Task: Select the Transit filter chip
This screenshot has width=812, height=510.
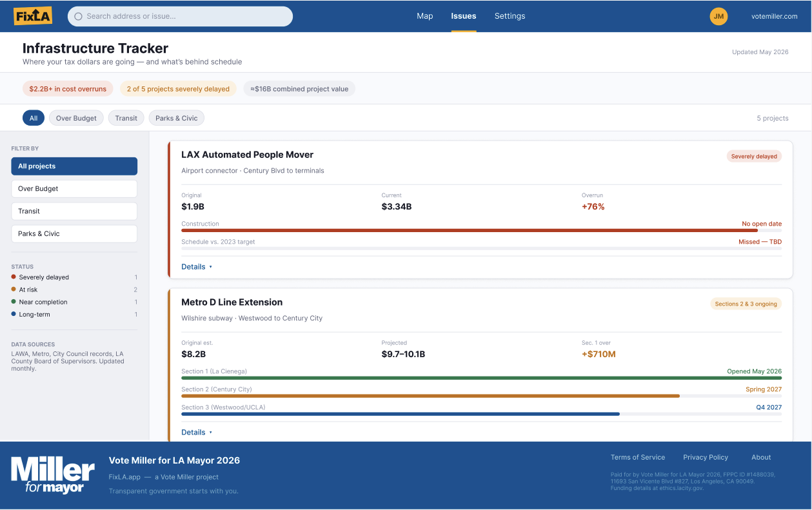Action: (x=126, y=118)
